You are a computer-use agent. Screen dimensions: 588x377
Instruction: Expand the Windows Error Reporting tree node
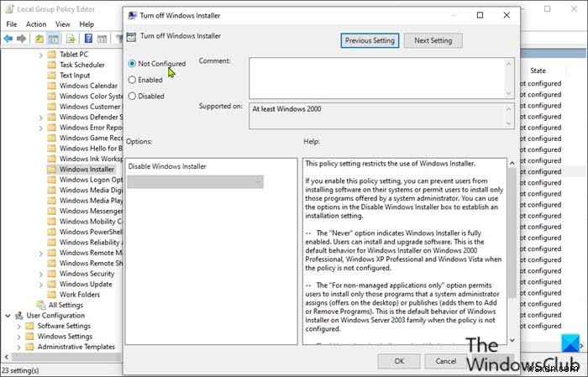(x=41, y=128)
